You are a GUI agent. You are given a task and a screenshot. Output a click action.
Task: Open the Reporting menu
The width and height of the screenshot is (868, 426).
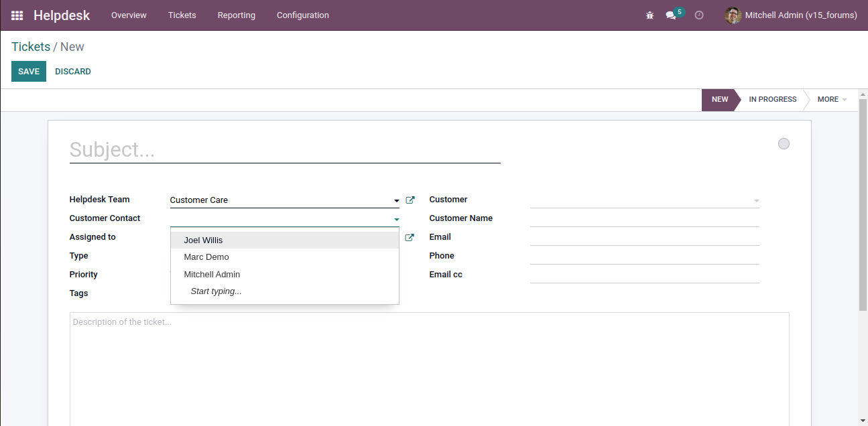237,15
